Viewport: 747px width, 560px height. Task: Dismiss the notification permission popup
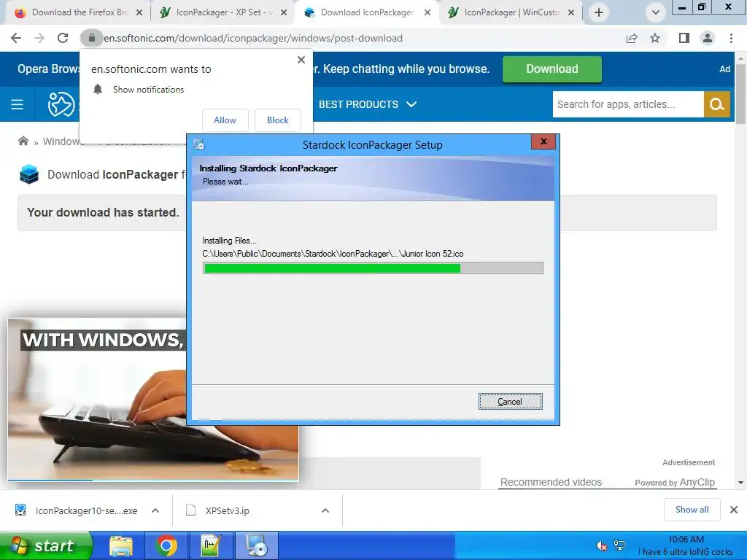point(301,60)
